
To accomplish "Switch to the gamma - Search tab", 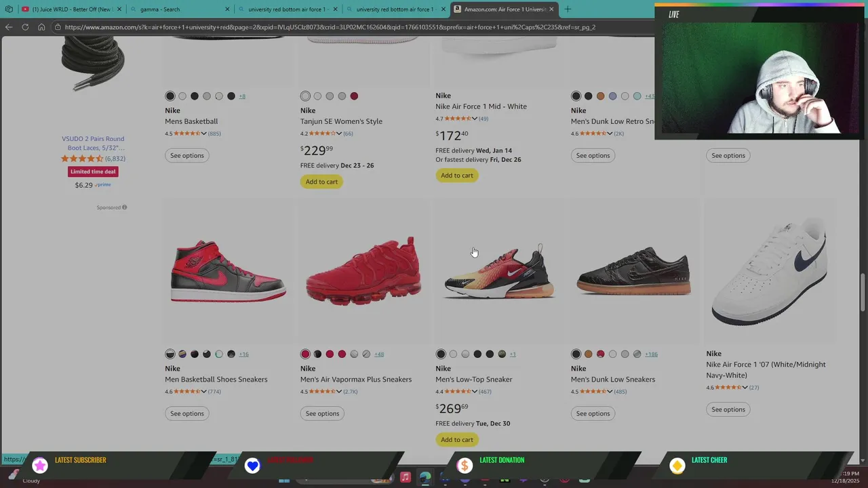I will click(x=180, y=9).
